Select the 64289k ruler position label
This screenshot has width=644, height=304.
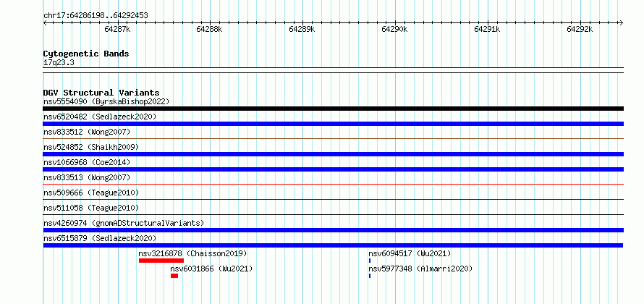tap(302, 29)
